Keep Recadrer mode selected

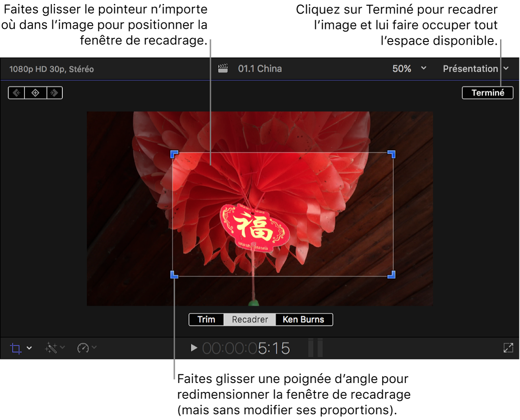250,319
